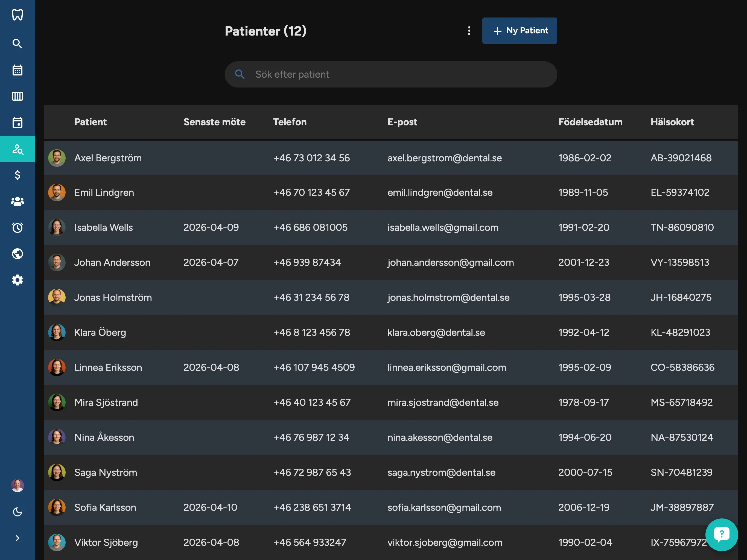Open search from sidebar magnifier icon
This screenshot has height=560, width=747.
click(17, 43)
